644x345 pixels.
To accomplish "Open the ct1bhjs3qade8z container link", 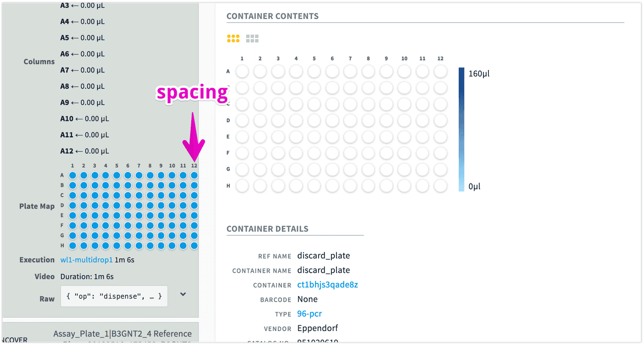I will coord(327,285).
